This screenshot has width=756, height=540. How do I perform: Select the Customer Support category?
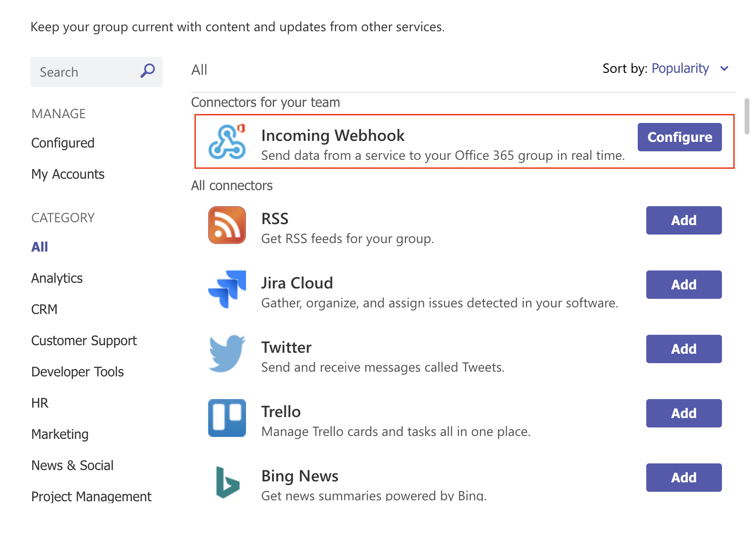[84, 340]
